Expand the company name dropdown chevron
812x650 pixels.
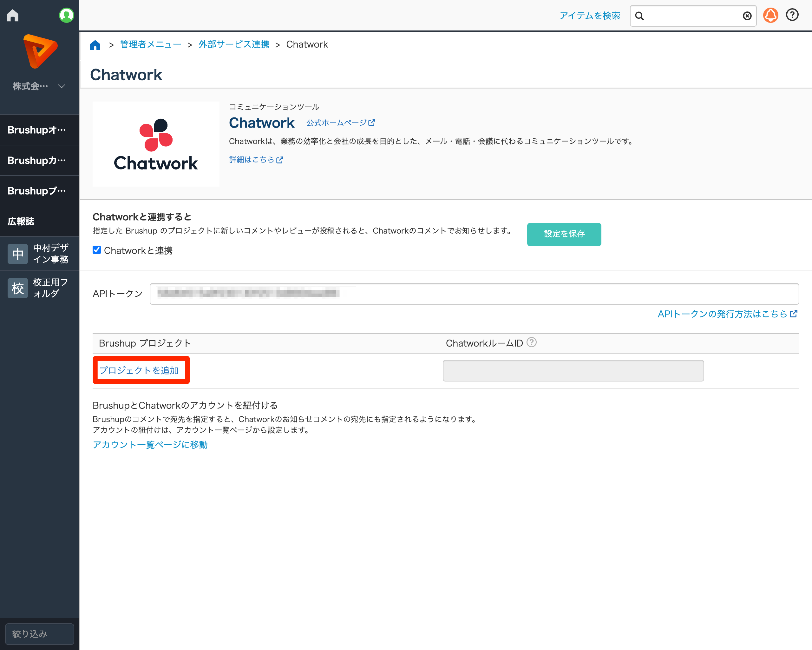pos(62,86)
